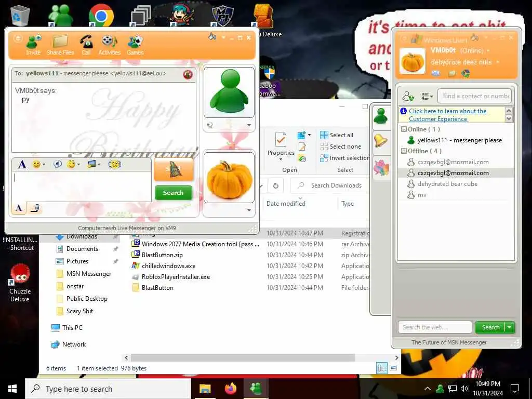532x399 pixels.
Task: Click the Find a contact search field
Action: [475, 96]
